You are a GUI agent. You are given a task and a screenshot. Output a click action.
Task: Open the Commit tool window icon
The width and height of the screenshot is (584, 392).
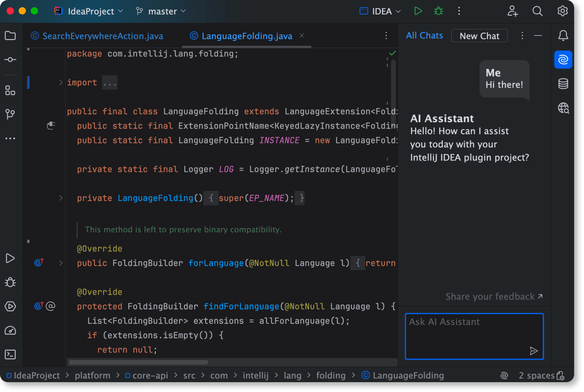pos(10,60)
